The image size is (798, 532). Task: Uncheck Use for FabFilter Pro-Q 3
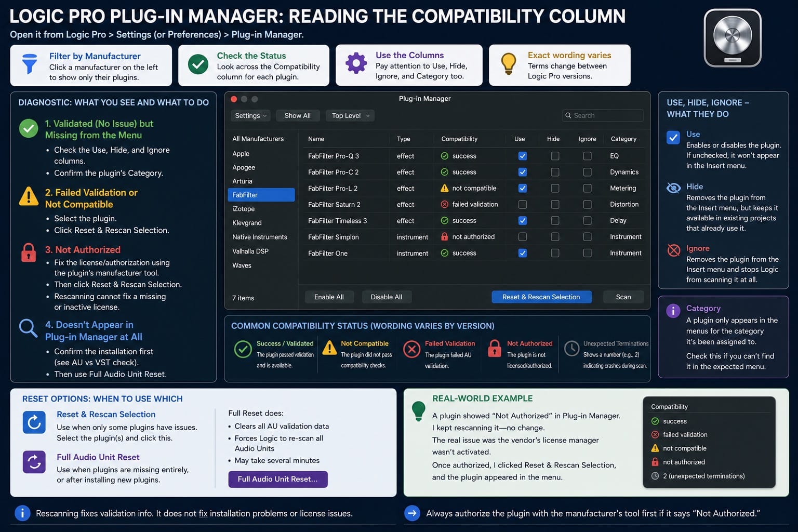click(523, 156)
